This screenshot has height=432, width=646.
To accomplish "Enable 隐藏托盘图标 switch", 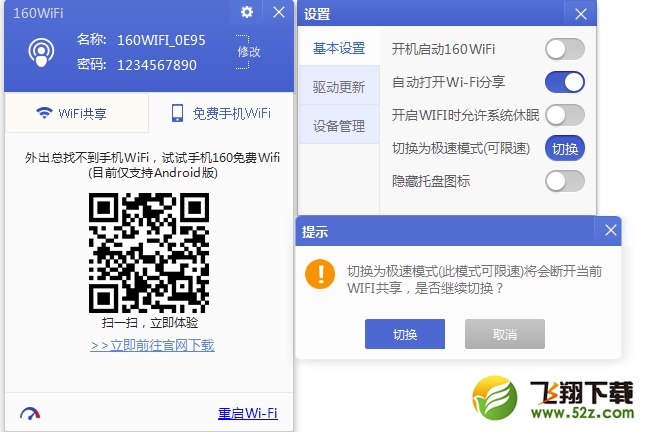I will [565, 181].
